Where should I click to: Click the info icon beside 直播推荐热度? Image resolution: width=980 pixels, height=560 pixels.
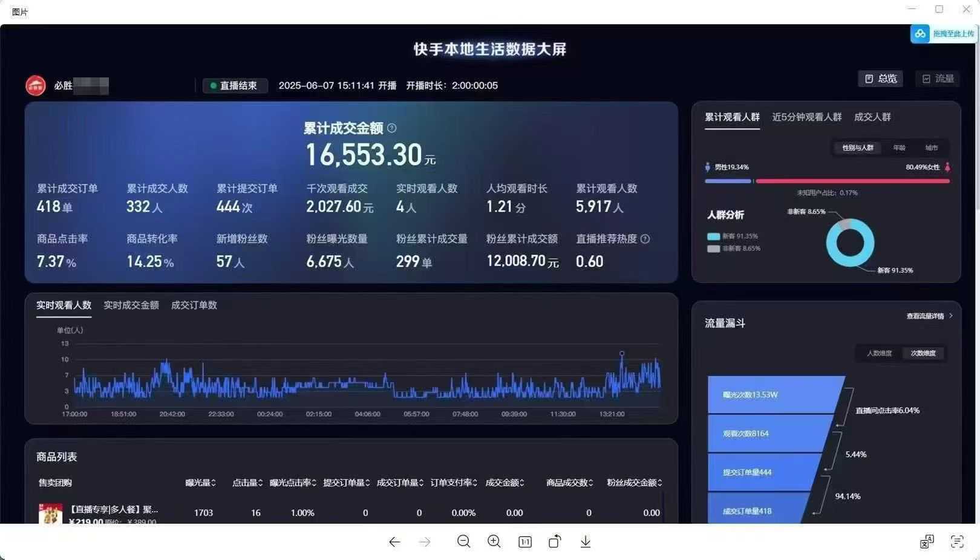click(645, 239)
